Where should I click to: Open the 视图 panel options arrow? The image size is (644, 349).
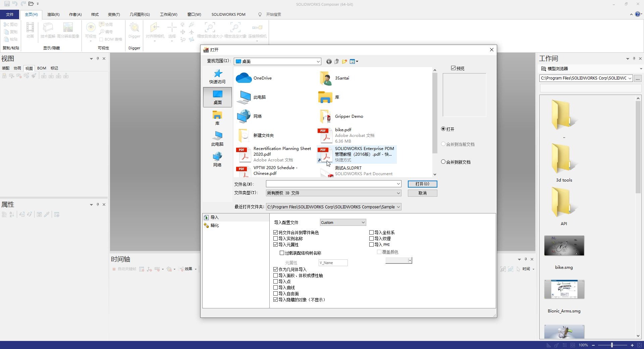[x=91, y=59]
